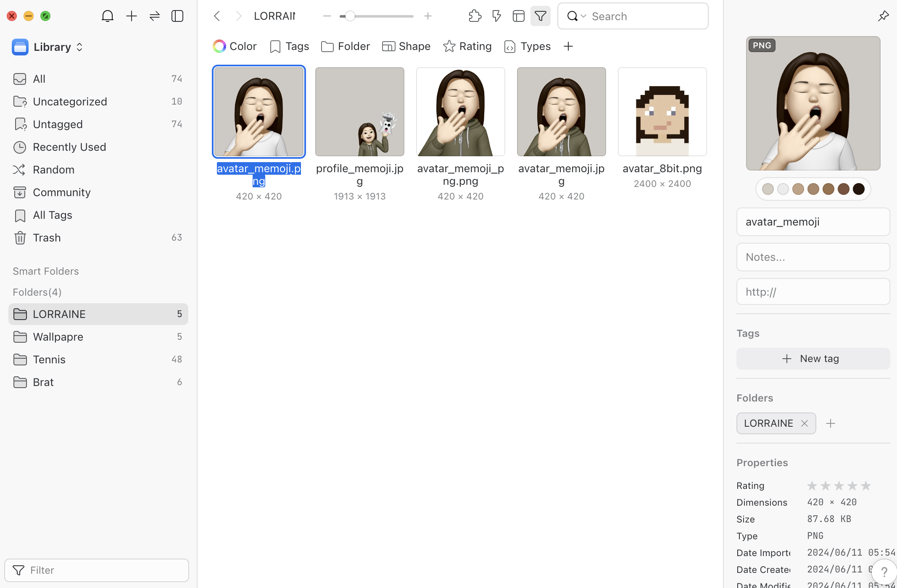The width and height of the screenshot is (897, 588).
Task: Toggle the sidebar panel visibility
Action: (177, 16)
